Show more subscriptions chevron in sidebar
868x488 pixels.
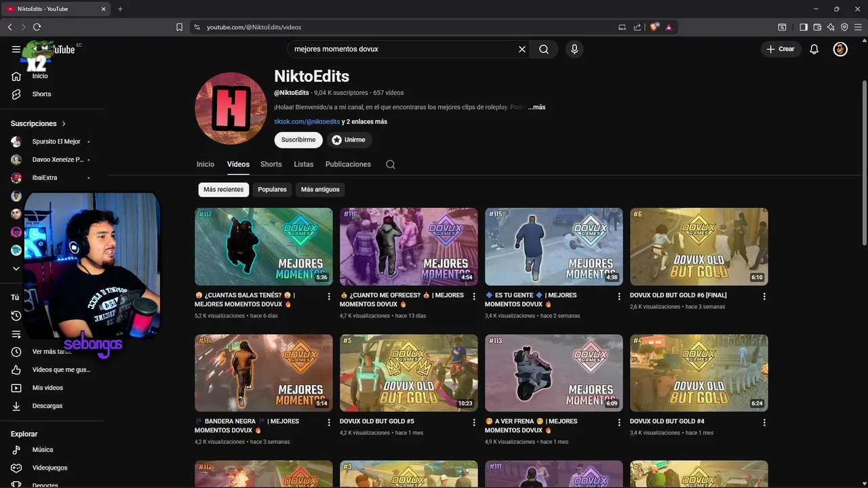point(16,268)
